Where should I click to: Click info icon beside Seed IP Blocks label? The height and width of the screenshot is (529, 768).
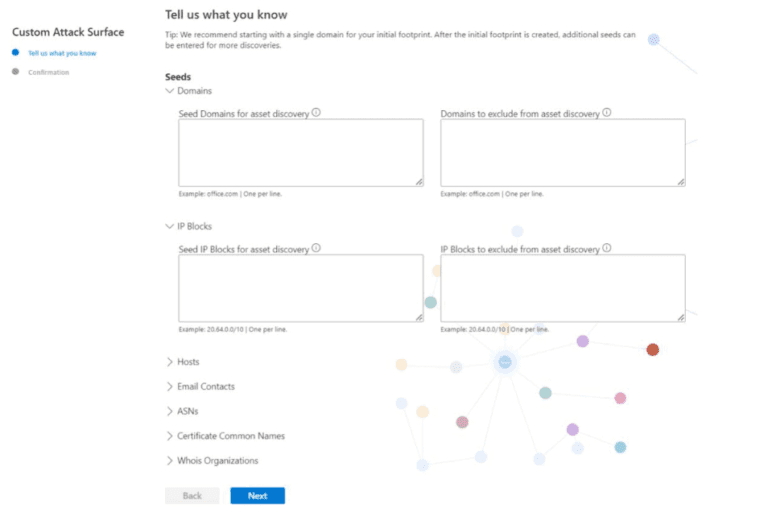tap(316, 248)
